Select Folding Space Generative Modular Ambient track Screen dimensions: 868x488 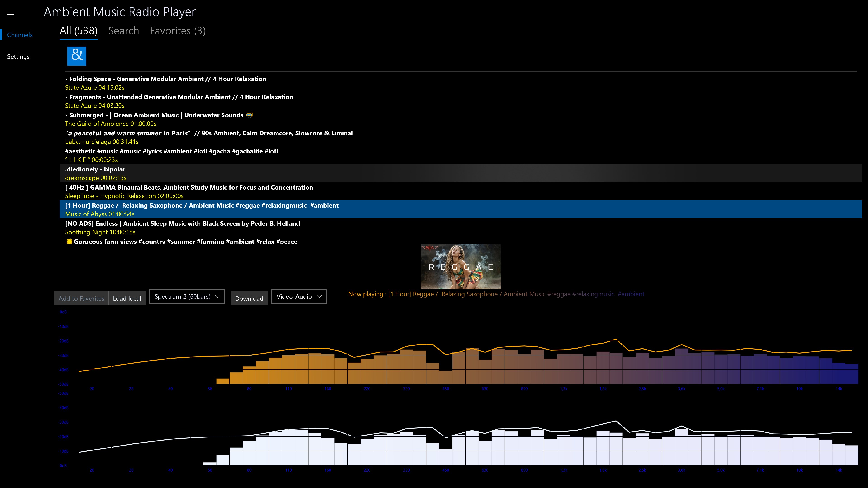(165, 83)
